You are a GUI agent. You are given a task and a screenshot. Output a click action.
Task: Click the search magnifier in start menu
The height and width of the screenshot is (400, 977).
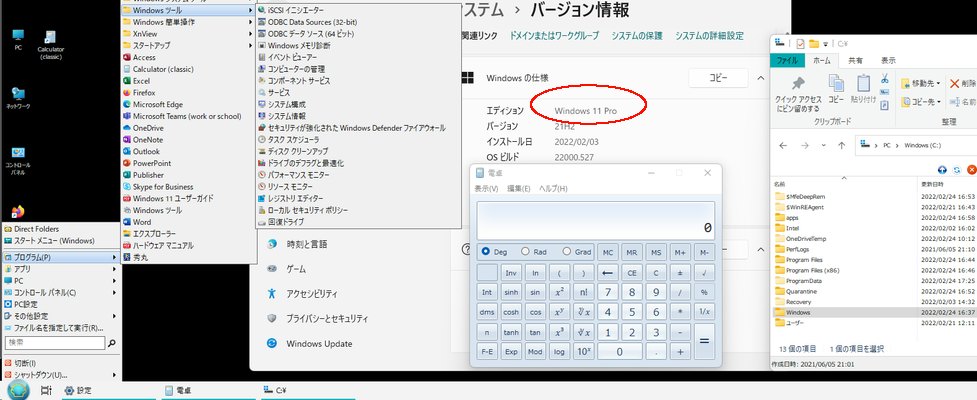(114, 341)
